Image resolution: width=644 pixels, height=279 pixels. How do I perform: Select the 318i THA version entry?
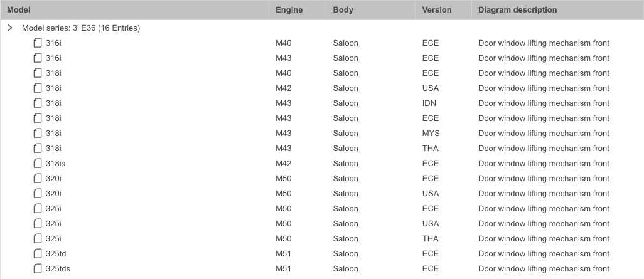pos(430,148)
